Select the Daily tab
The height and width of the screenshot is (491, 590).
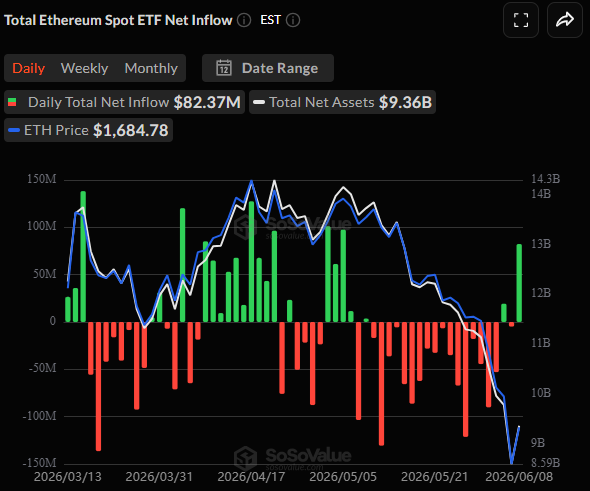tap(29, 68)
